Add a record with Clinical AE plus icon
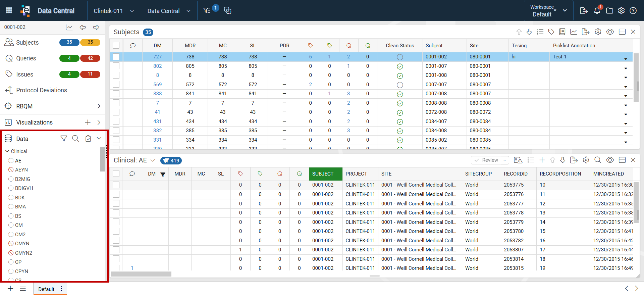 (x=542, y=160)
